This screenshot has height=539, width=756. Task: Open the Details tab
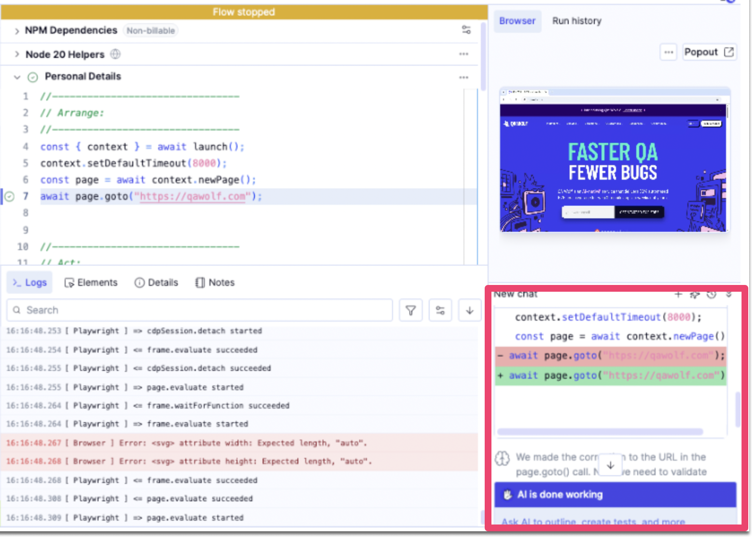click(x=156, y=283)
